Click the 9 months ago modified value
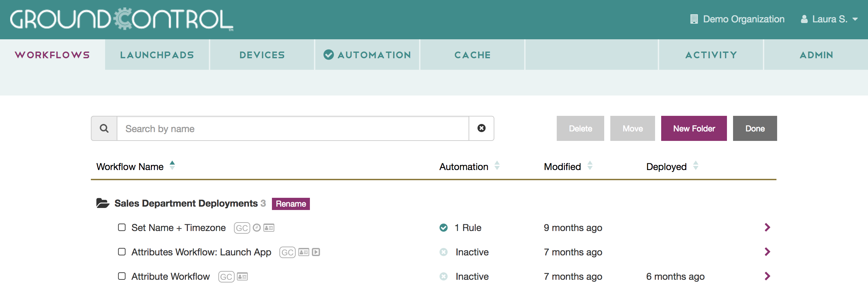The width and height of the screenshot is (868, 294). point(573,228)
